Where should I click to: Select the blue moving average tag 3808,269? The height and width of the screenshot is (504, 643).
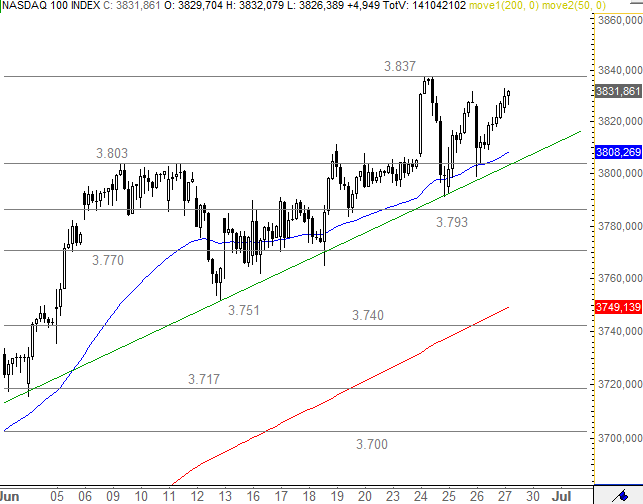618,152
